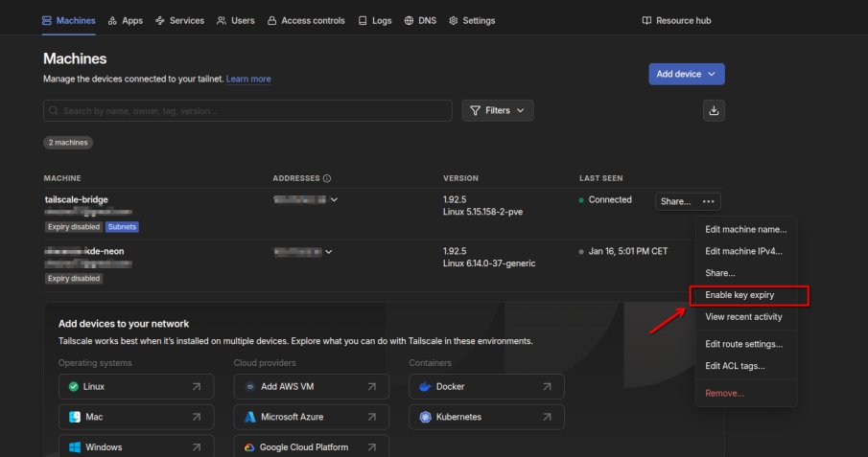
Task: Open the Google Cloud Platform guide
Action: point(311,446)
